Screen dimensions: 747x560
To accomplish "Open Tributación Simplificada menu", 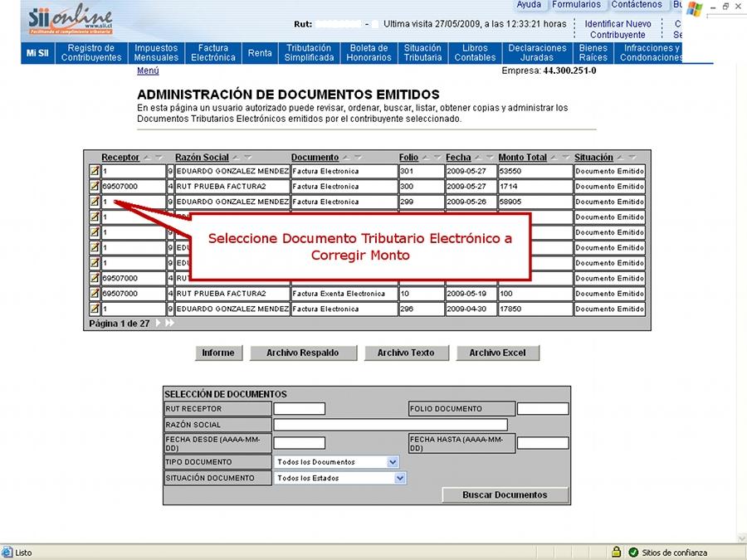I will 309,53.
